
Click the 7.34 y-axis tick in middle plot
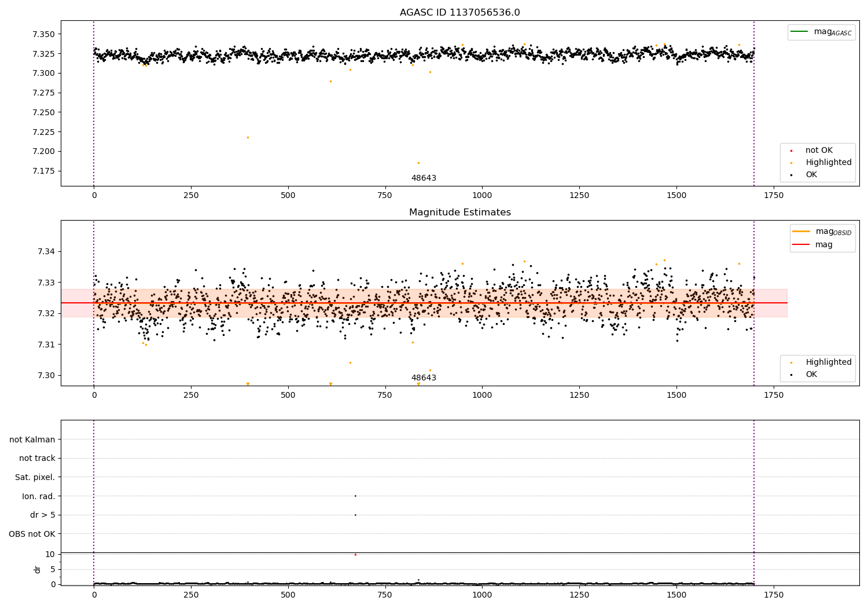(x=46, y=252)
